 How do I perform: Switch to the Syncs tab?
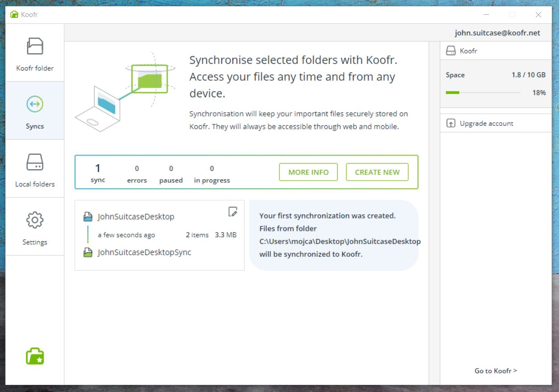coord(35,111)
